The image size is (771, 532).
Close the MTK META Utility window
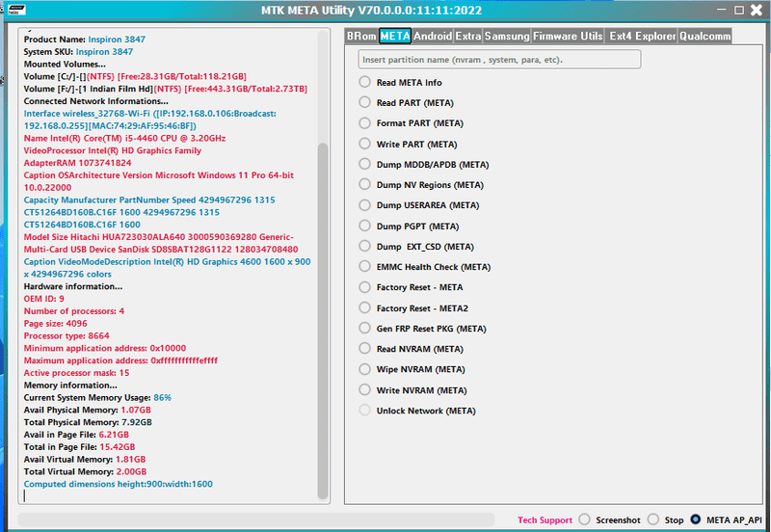757,10
